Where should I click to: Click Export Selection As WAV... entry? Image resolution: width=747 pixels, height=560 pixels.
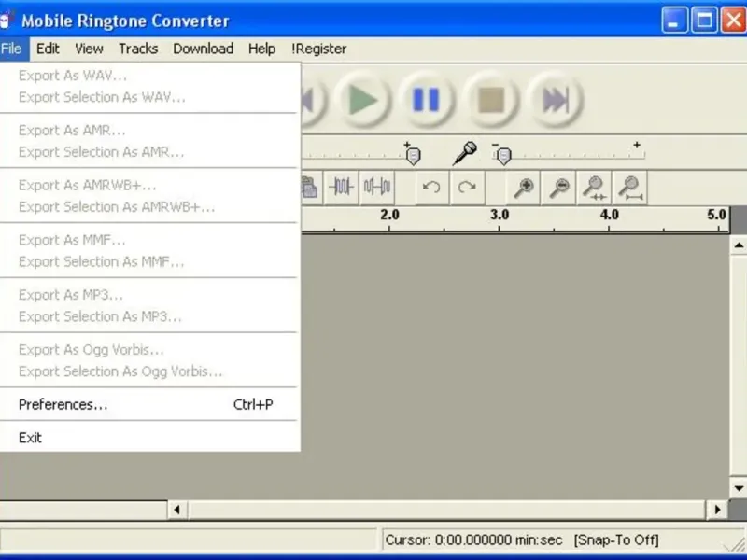149,97
